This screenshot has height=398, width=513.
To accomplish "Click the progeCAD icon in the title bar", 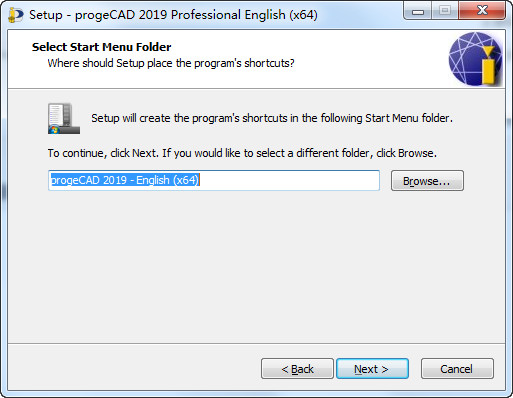I will pyautogui.click(x=15, y=15).
